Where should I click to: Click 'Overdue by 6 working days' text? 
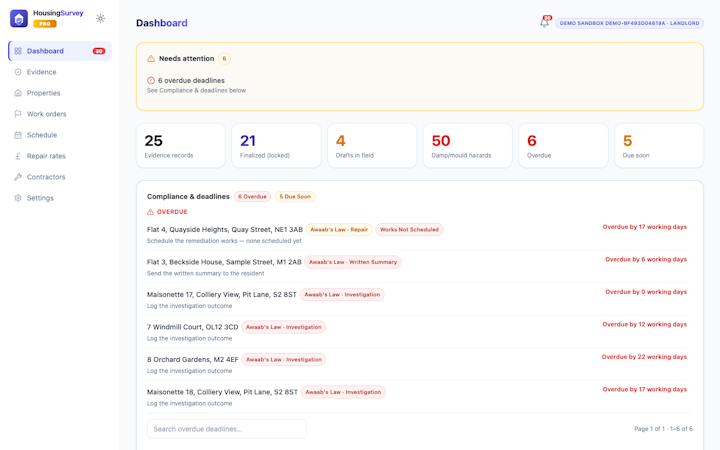coord(646,259)
